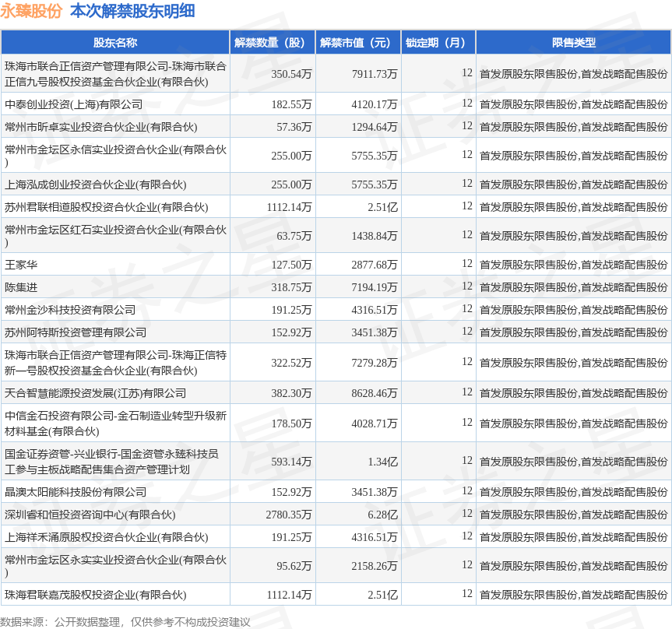Select shareholder 苏州君联相道股权投资合伙企业(有限合伙)

(106, 207)
